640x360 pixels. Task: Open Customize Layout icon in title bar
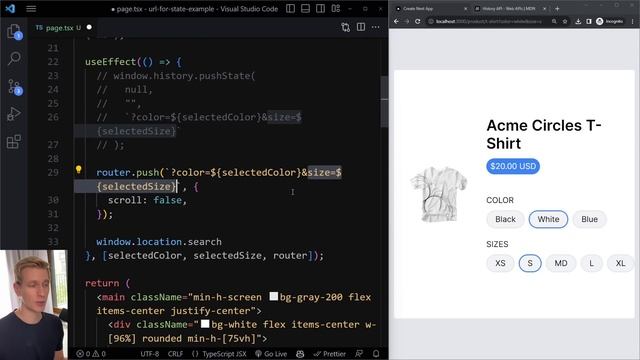click(336, 9)
